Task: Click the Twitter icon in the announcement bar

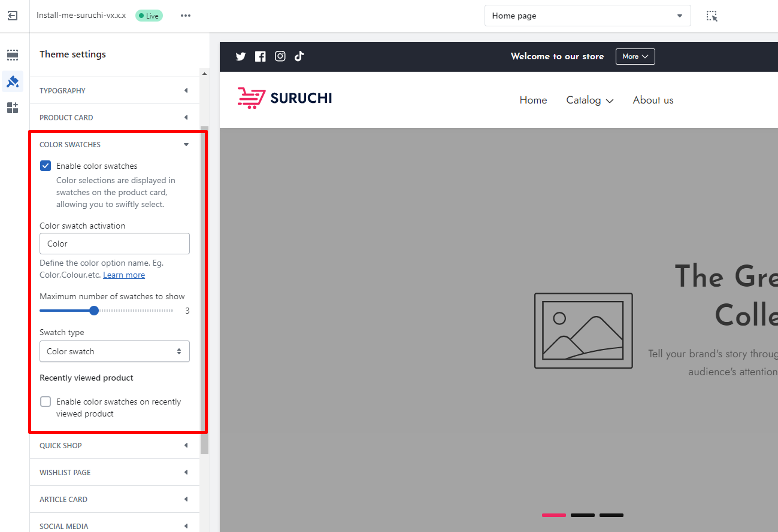Action: pos(241,56)
